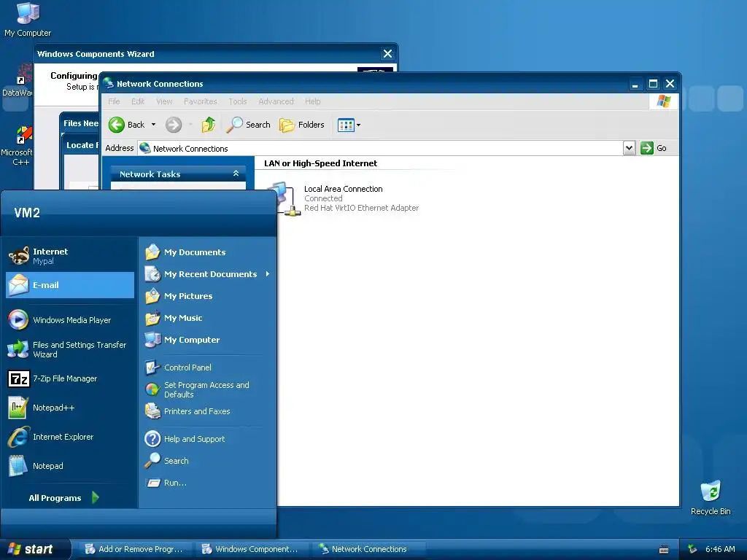Screen dimensions: 747x560
Task: Switch to Add or Remove Programs taskbar item
Action: [135, 549]
